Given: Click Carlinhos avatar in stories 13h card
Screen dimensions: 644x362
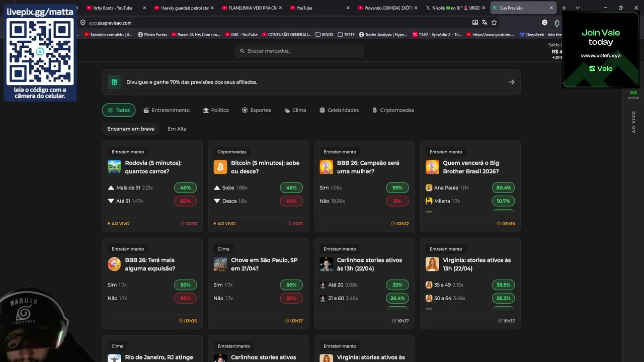Looking at the screenshot, I should [326, 264].
